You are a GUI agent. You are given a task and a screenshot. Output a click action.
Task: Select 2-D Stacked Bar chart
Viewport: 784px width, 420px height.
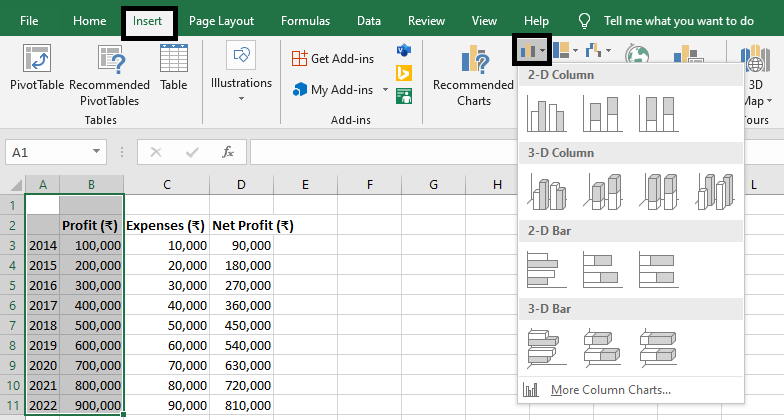coord(602,270)
